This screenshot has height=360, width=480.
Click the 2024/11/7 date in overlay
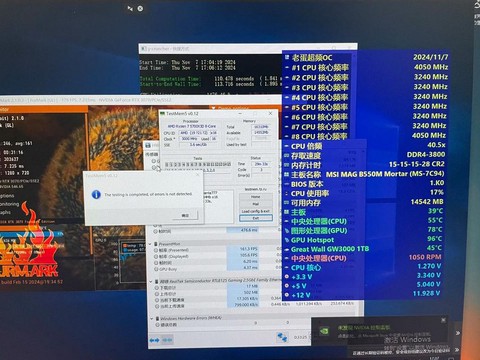pyautogui.click(x=431, y=57)
